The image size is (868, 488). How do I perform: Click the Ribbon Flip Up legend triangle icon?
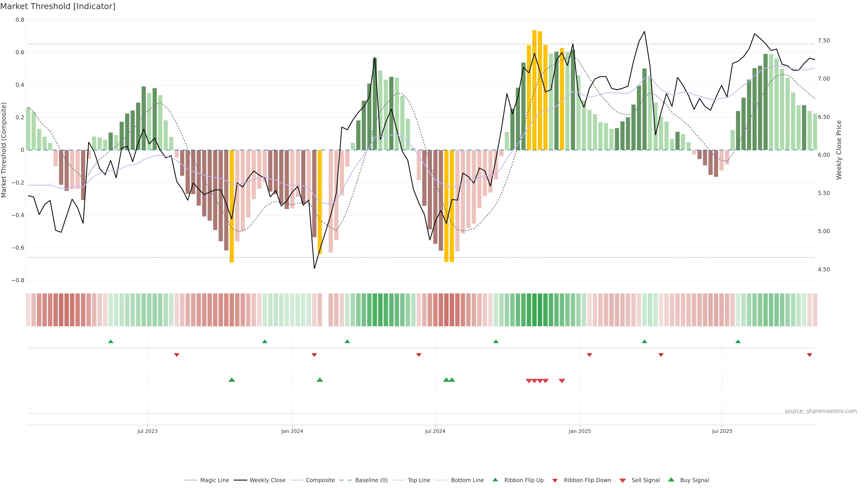click(x=495, y=480)
